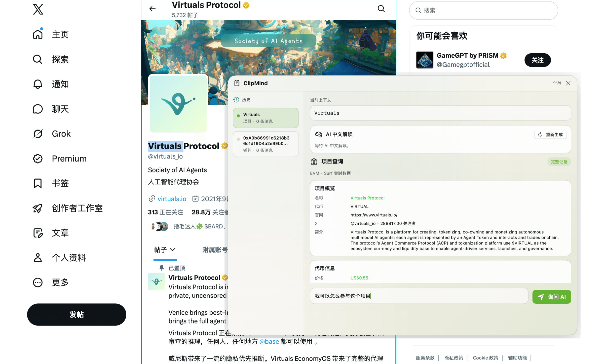Select Virtuals history entry

[266, 118]
